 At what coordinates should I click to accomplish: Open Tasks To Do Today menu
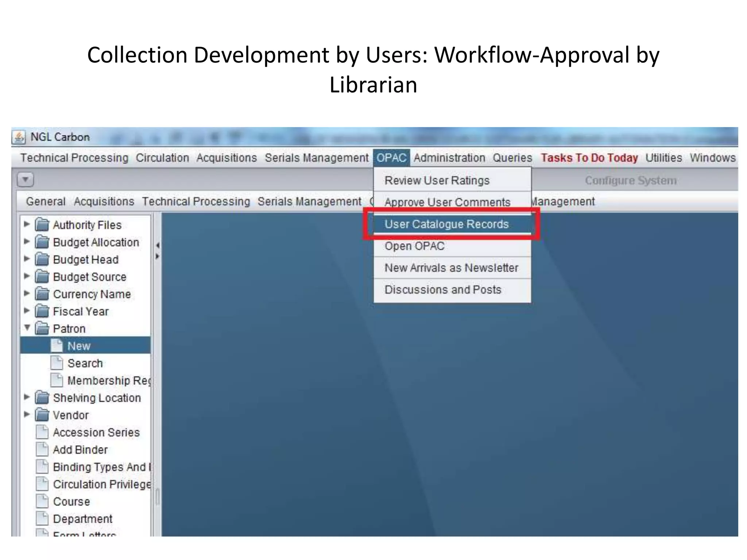click(x=589, y=158)
